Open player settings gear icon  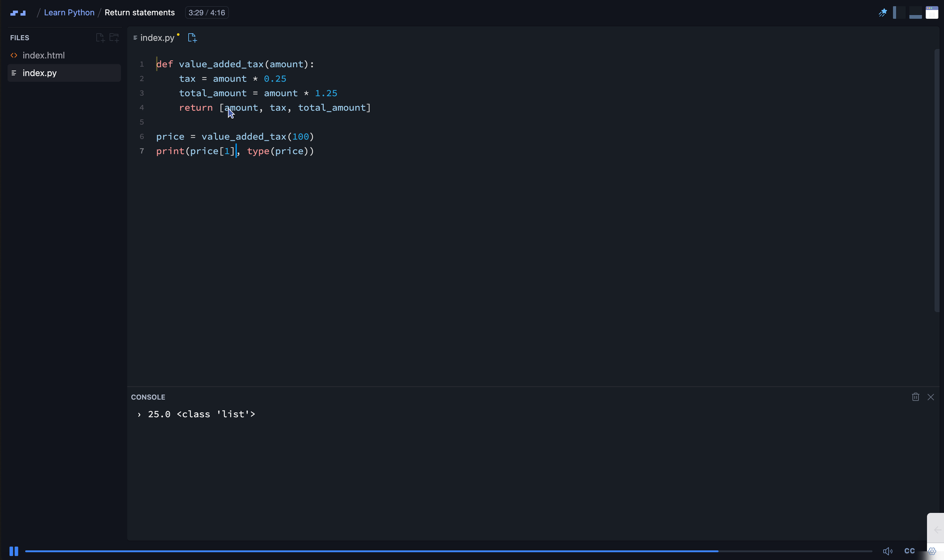coord(932,551)
